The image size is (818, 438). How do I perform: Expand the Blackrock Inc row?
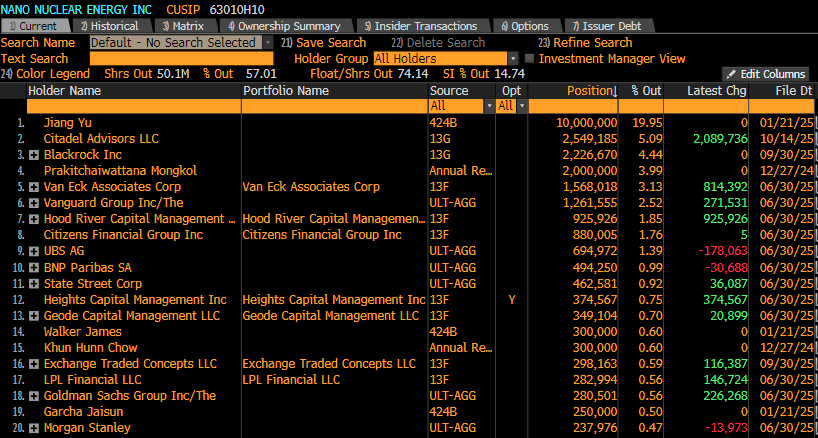(34, 155)
